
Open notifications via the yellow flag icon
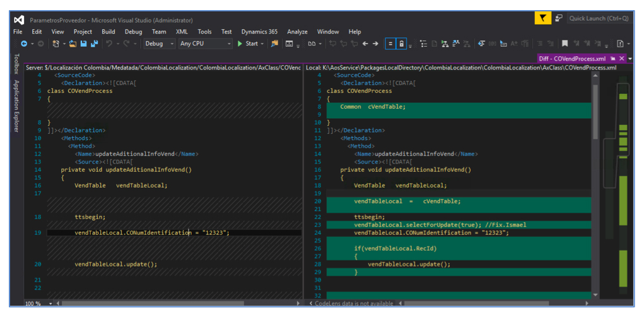543,18
